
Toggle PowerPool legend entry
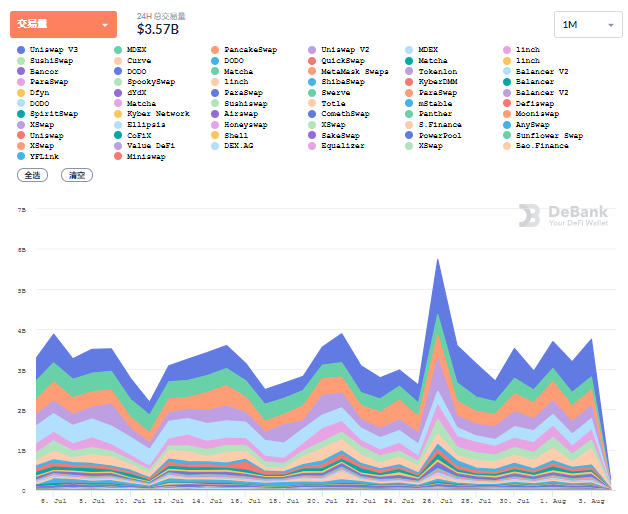point(433,135)
